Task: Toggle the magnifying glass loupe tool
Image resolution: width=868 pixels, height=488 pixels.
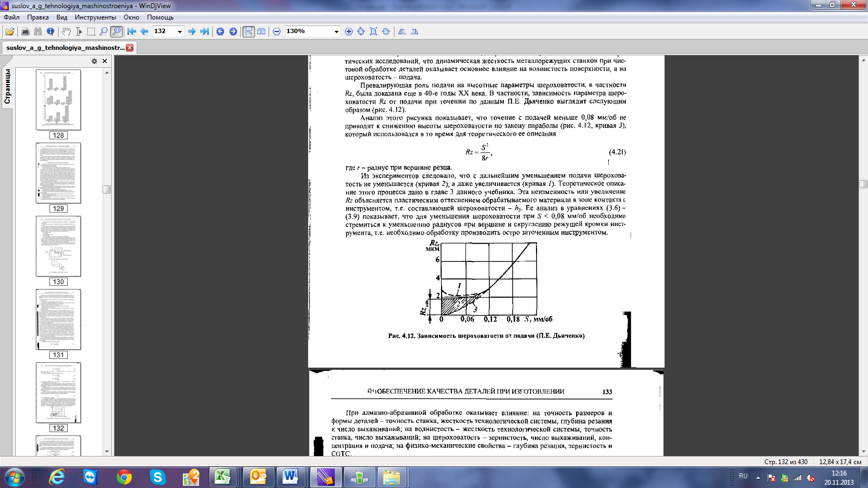Action: (x=116, y=31)
